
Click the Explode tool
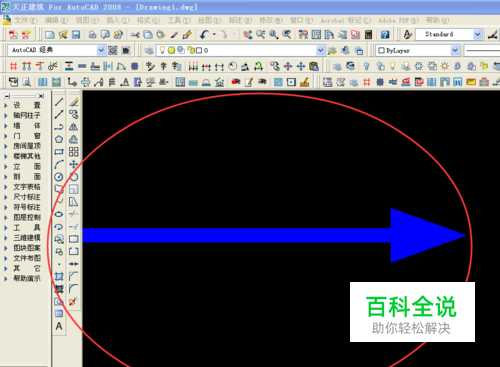74,301
